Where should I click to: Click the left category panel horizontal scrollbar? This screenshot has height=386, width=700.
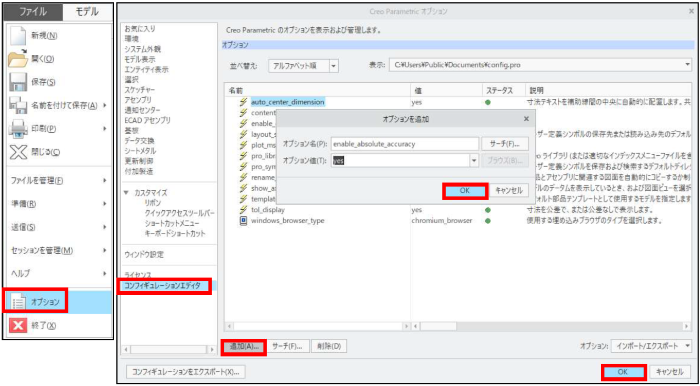click(x=168, y=350)
